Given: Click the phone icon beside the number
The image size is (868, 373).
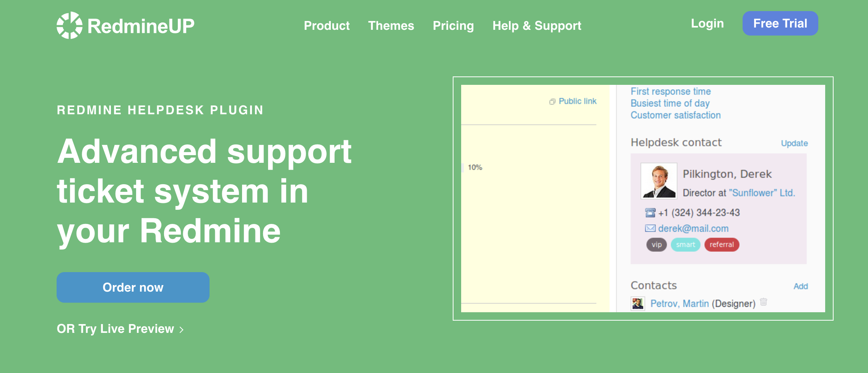Looking at the screenshot, I should (x=650, y=212).
